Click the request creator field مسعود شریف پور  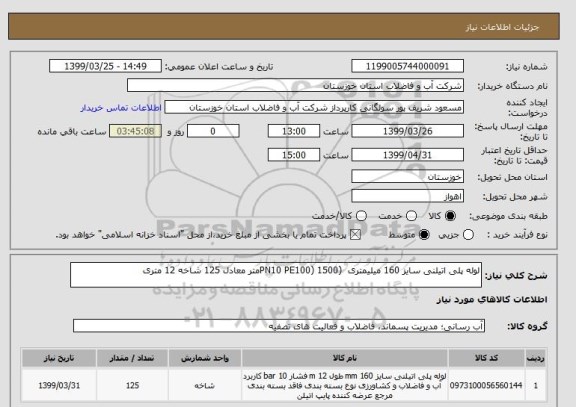[x=314, y=108]
